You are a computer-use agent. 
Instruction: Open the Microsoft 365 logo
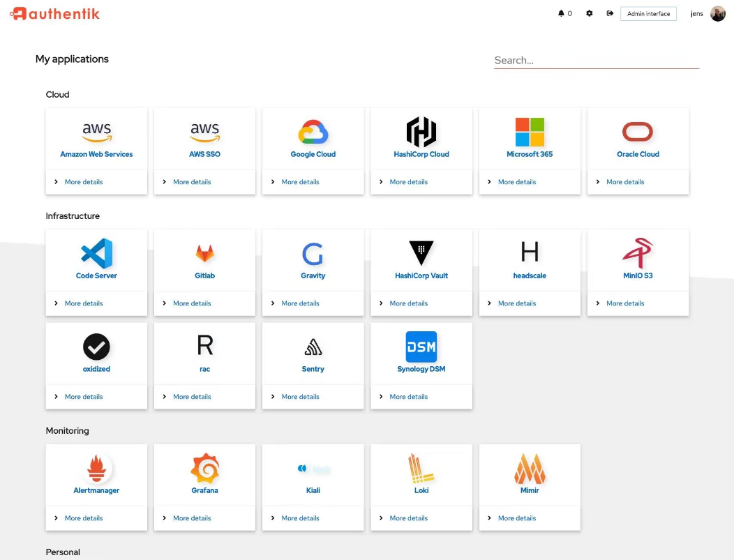530,132
